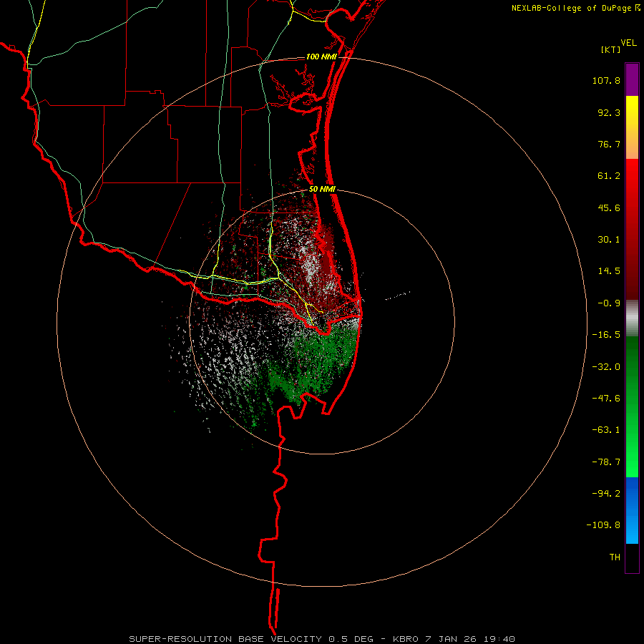
Task: Click the 76.7 value on velocity scale
Action: [609, 144]
